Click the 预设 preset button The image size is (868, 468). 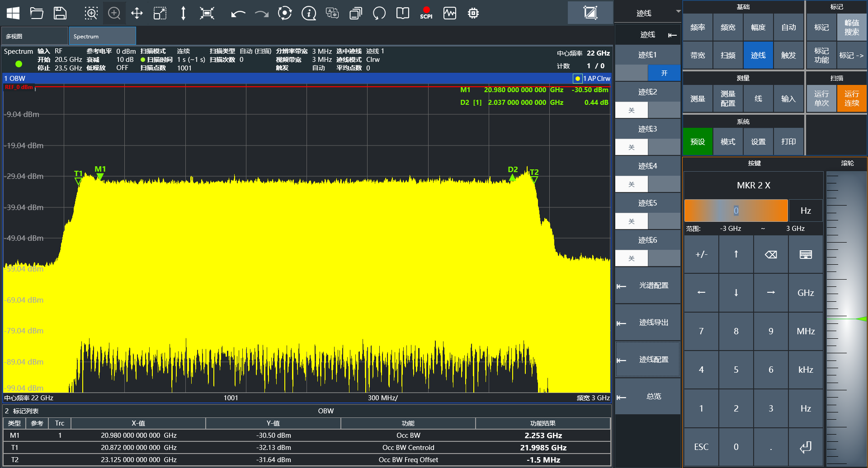698,141
